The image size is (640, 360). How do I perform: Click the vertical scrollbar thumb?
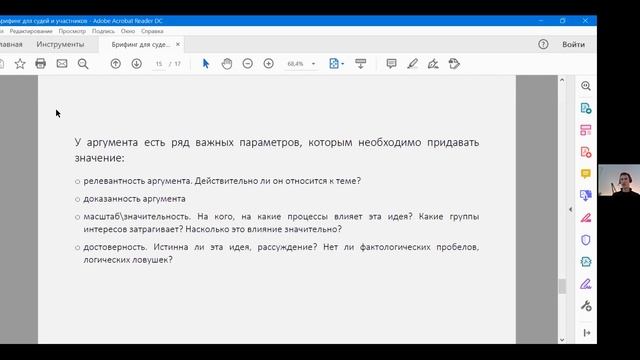(562, 286)
